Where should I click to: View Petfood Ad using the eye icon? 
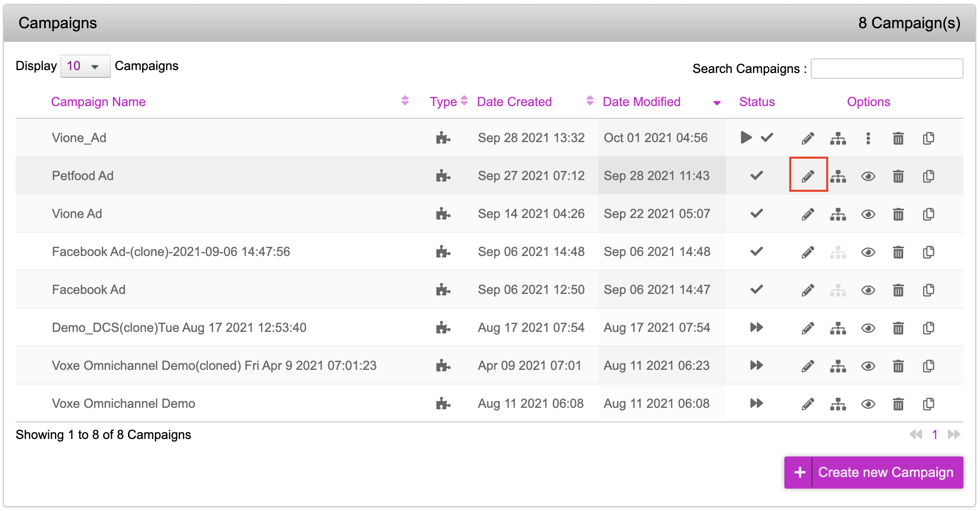tap(868, 176)
